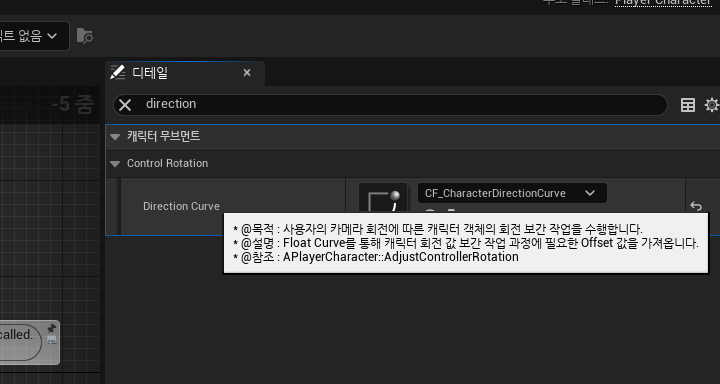Collapse the Control Rotation section

coord(115,164)
